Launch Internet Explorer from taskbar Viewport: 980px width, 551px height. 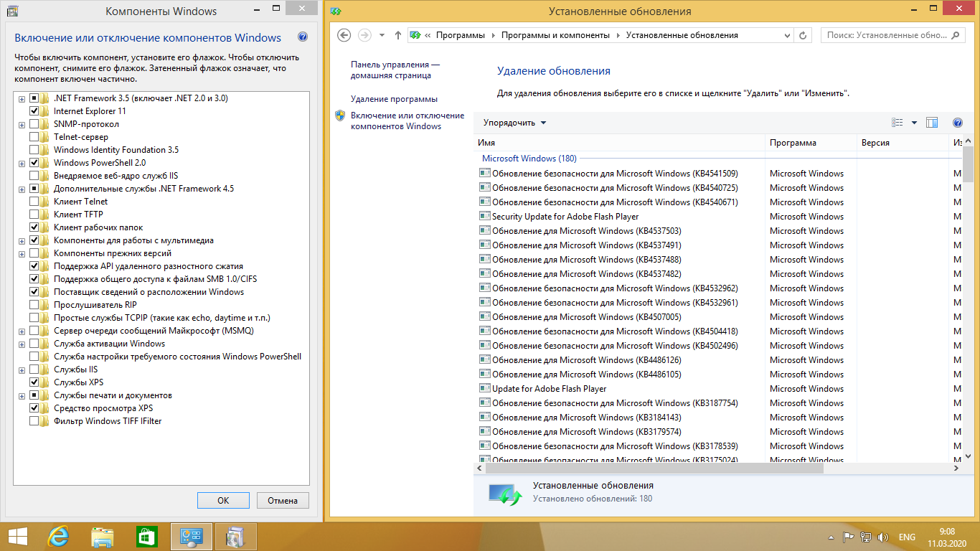[x=58, y=537]
